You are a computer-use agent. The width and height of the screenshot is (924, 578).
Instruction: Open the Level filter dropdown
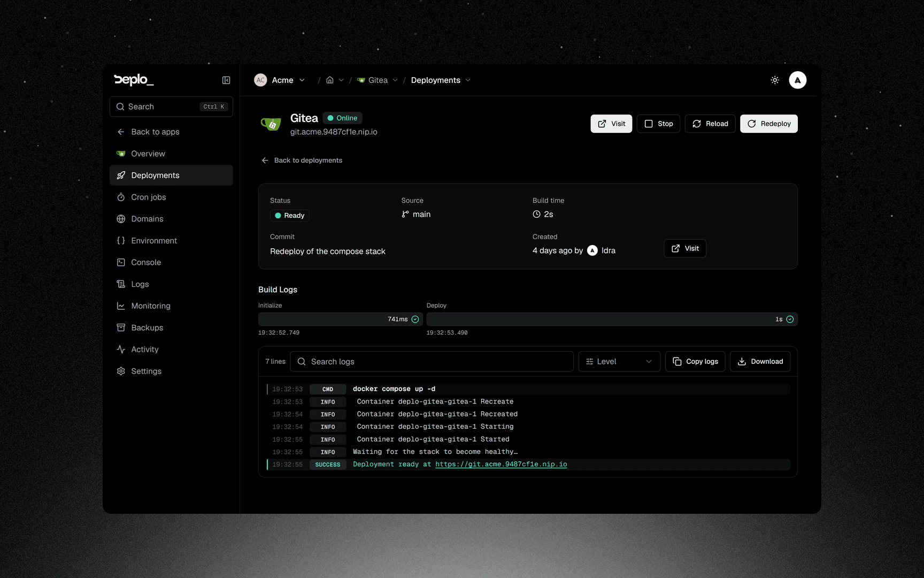click(x=619, y=362)
